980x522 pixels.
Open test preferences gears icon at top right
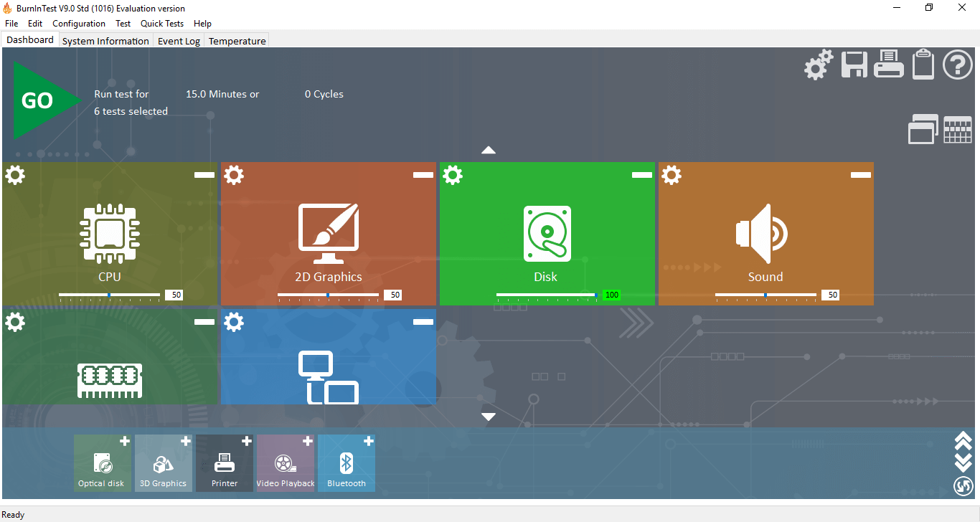pos(818,65)
